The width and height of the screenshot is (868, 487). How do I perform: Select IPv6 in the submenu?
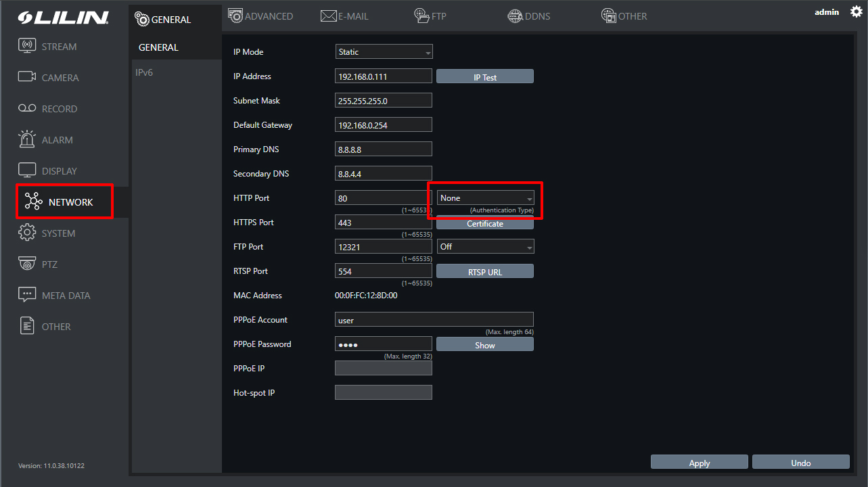coord(144,72)
